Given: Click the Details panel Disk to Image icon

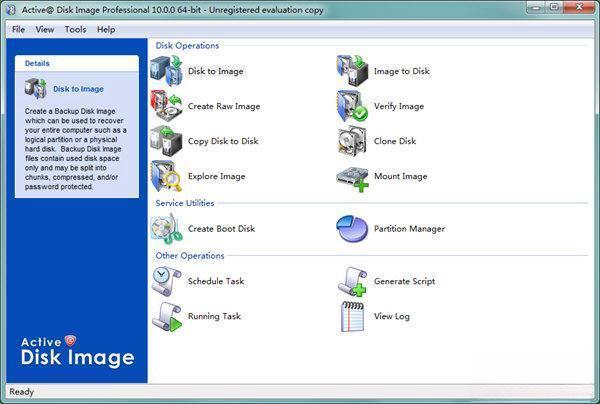Looking at the screenshot, I should click(36, 88).
